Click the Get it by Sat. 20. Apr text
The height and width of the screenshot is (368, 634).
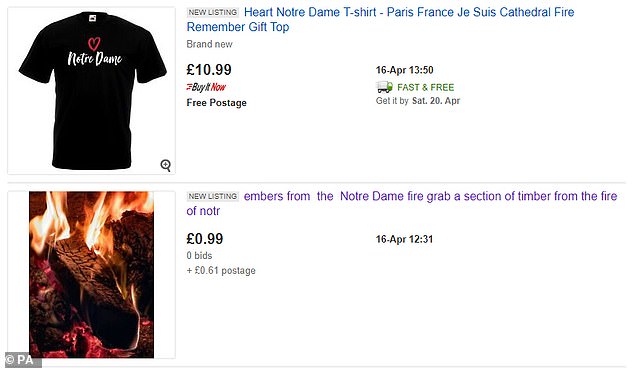pyautogui.click(x=418, y=101)
